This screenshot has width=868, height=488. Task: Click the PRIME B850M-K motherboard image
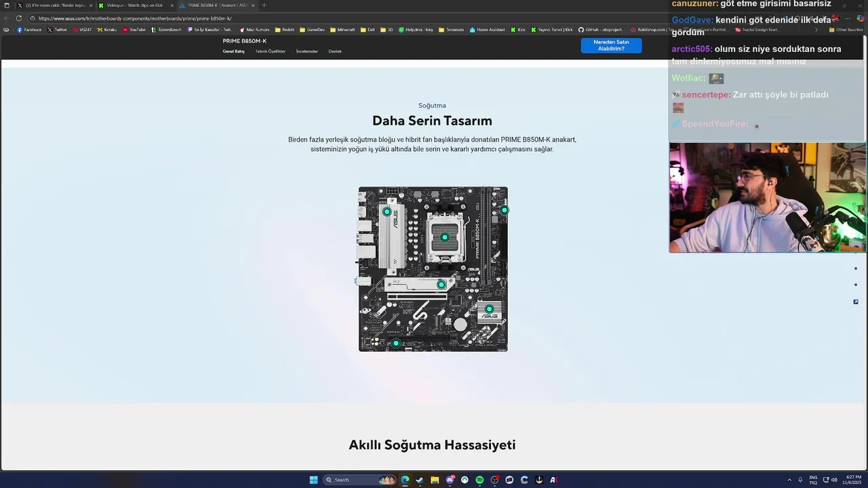pos(433,269)
